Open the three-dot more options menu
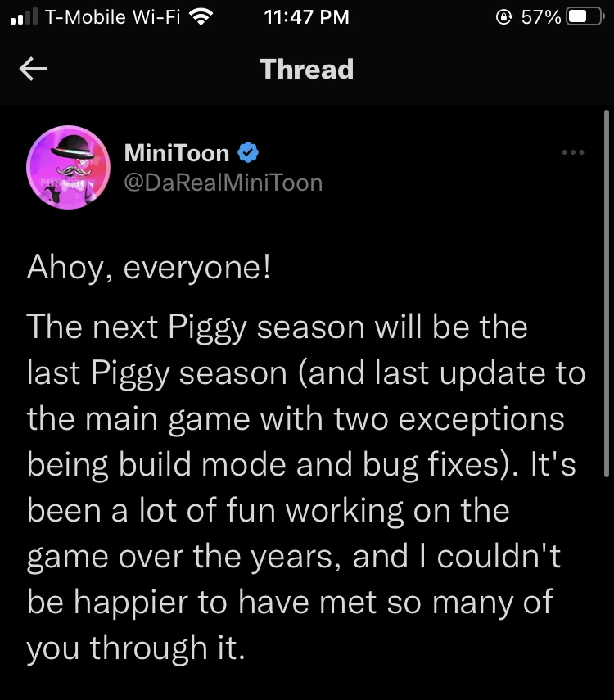This screenshot has height=700, width=614. tap(572, 152)
